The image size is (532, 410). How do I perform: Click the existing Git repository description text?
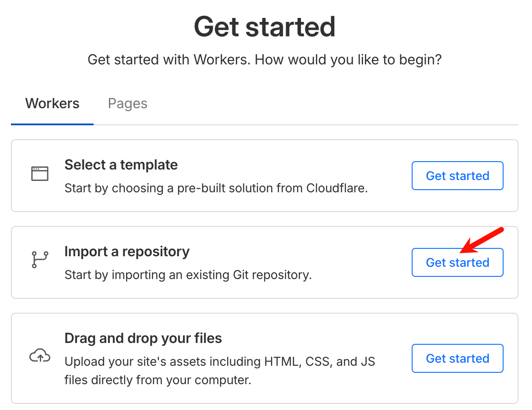pyautogui.click(x=188, y=275)
